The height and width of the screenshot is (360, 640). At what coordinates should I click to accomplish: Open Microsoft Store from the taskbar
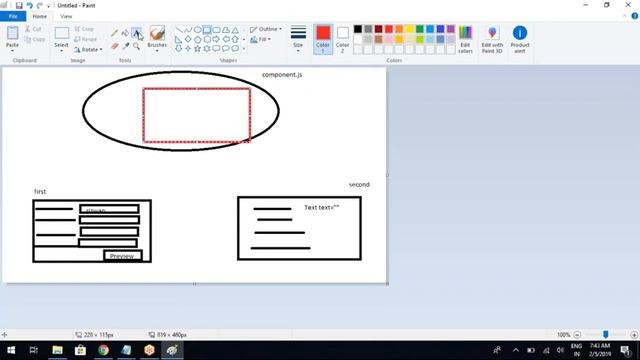[x=80, y=350]
